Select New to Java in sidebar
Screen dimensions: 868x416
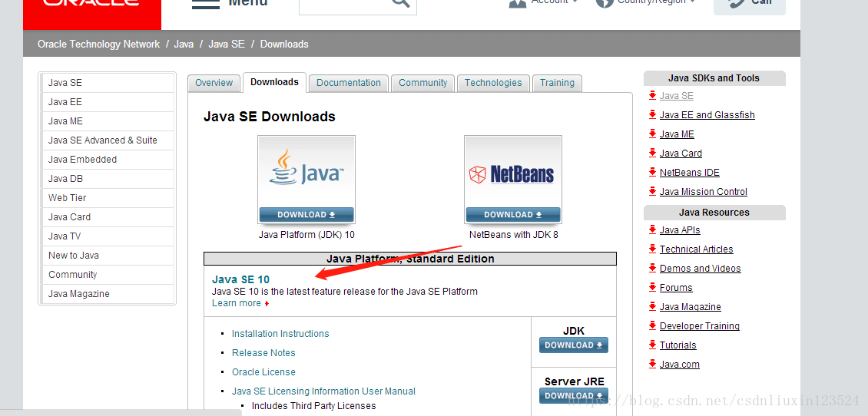tap(108, 256)
